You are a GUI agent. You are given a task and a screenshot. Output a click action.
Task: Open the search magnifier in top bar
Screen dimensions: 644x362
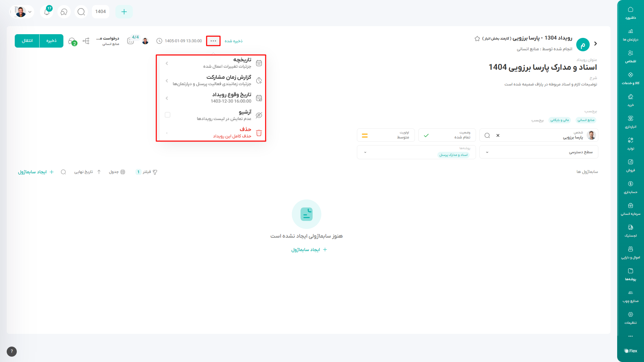pos(81,12)
